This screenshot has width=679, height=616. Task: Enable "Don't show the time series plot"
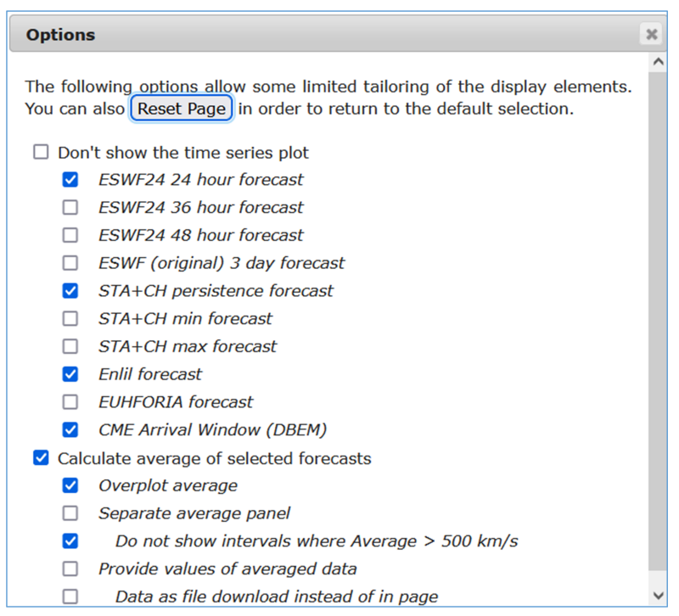coord(41,153)
